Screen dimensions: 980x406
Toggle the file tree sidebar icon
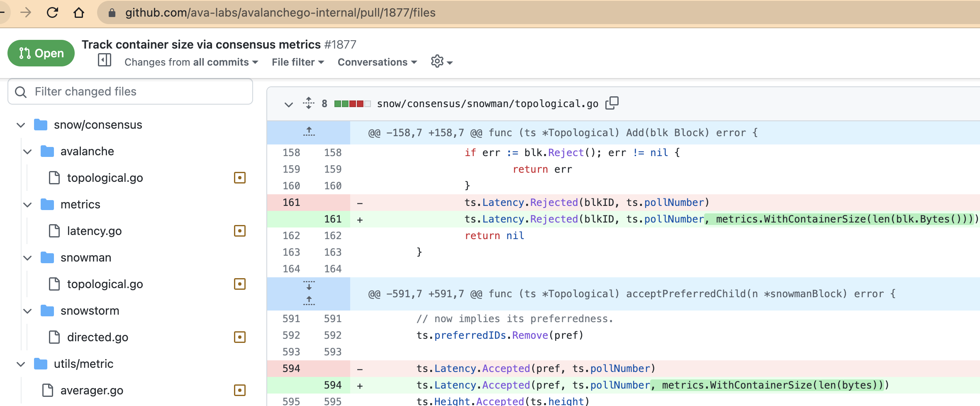tap(105, 60)
